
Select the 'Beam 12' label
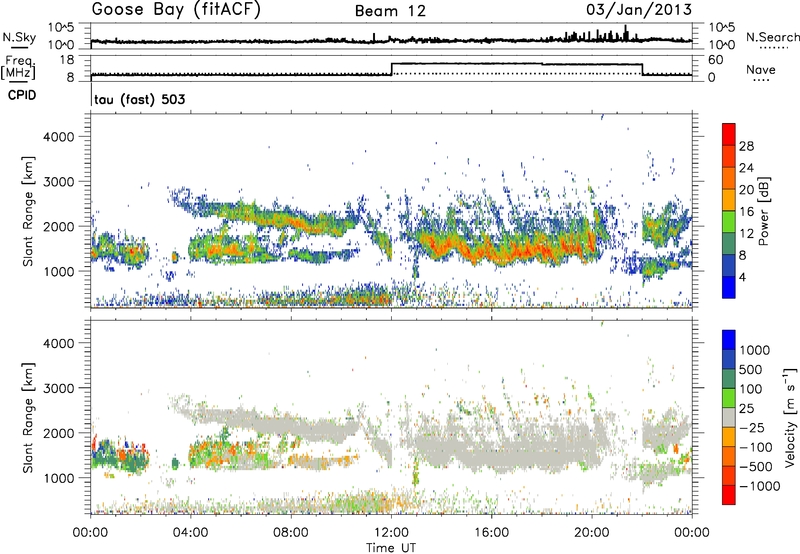(390, 11)
